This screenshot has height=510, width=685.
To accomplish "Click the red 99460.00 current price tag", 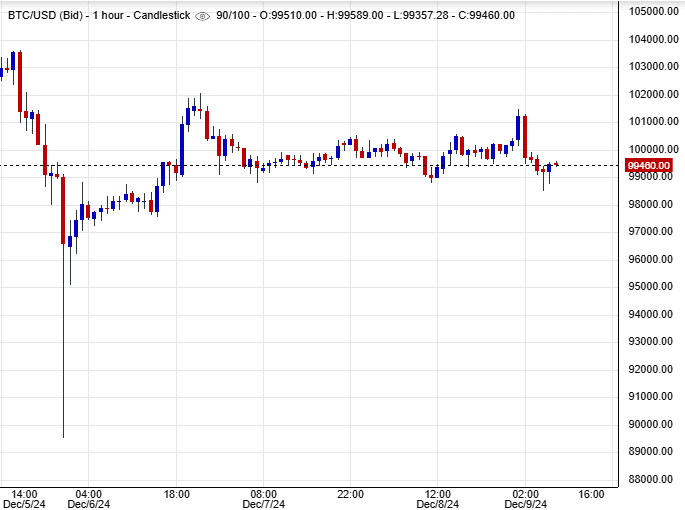I will [x=648, y=165].
